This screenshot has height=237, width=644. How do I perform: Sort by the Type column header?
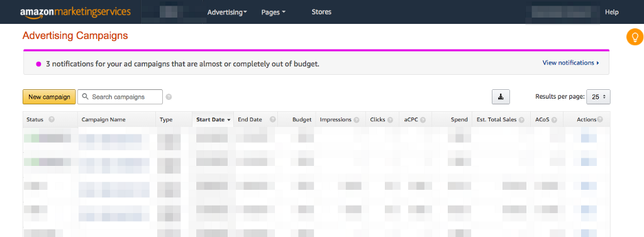[166, 119]
